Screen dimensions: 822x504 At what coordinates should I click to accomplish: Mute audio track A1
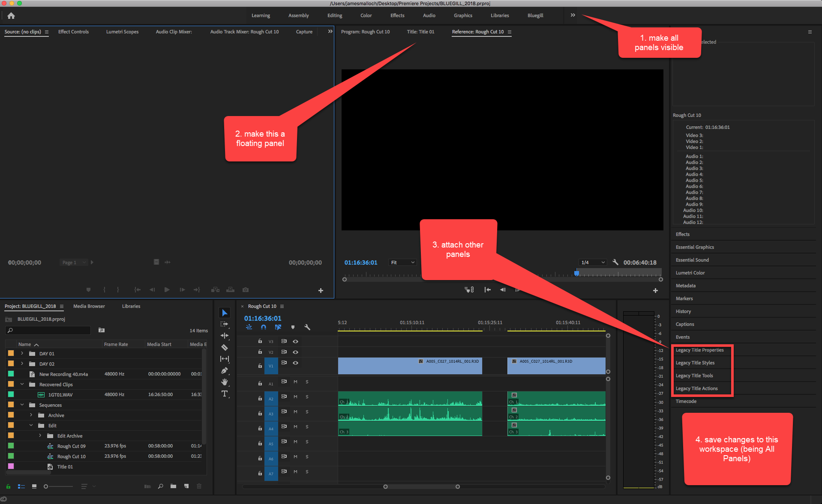(x=295, y=382)
